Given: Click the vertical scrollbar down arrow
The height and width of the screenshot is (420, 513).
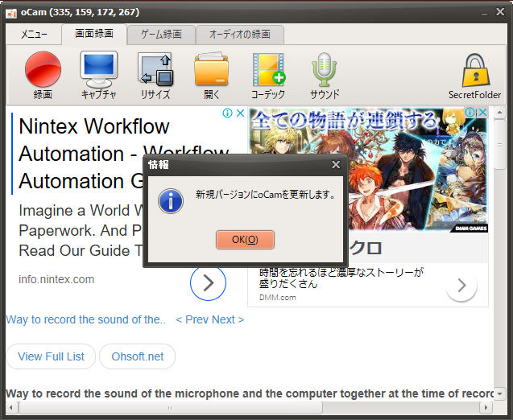Looking at the screenshot, I should click(x=499, y=393).
